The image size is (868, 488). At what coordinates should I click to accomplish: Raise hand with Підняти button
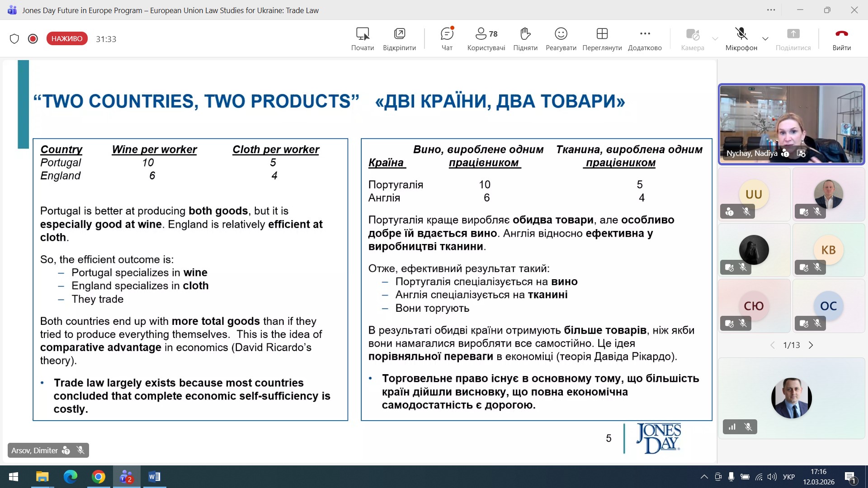525,38
